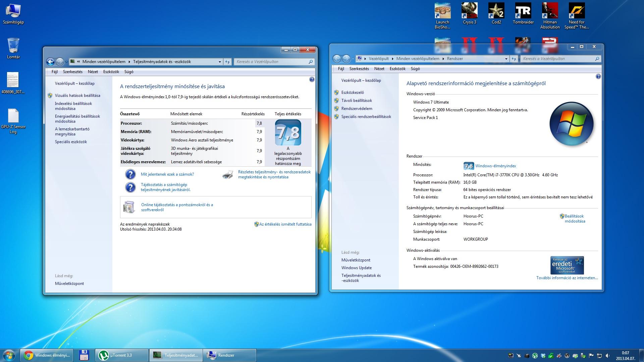
Task: Open recent pages dropdown in Rendszer window
Action: tap(353, 59)
